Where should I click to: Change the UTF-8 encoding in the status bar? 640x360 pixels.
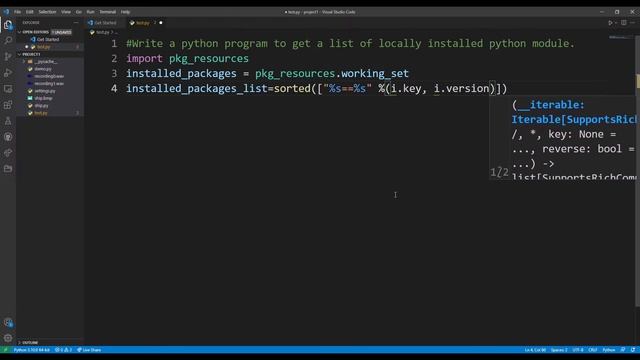coord(578,350)
